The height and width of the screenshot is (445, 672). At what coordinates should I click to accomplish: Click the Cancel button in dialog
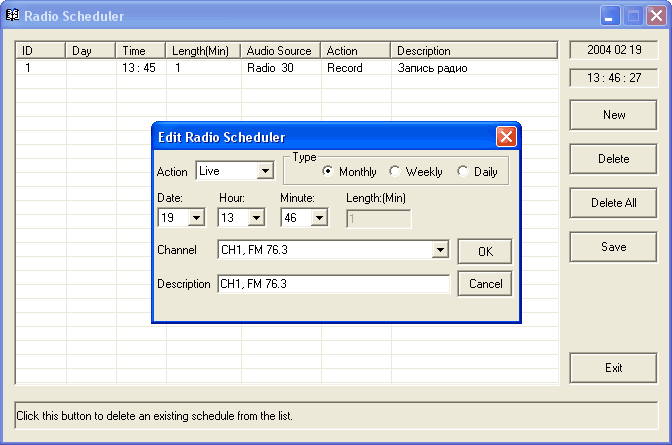485,284
